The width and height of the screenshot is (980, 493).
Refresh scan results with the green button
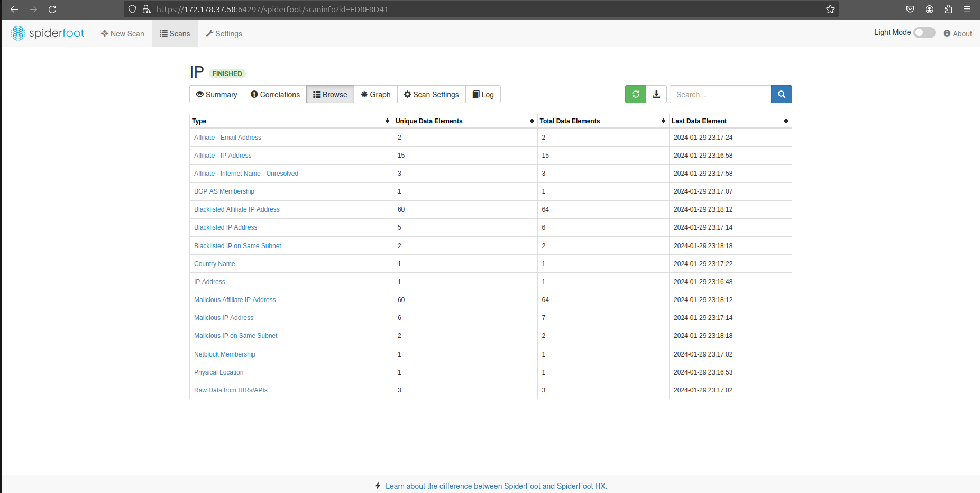point(635,94)
